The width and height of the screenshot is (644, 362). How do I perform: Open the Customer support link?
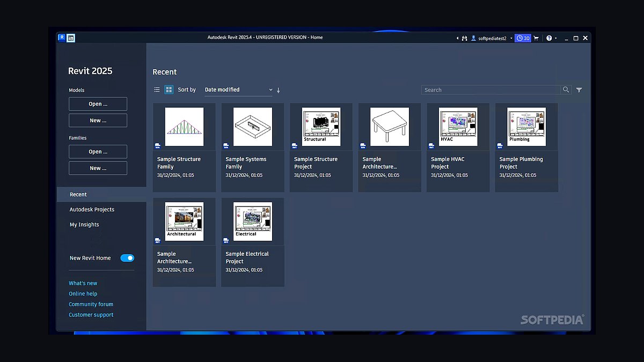click(x=91, y=315)
